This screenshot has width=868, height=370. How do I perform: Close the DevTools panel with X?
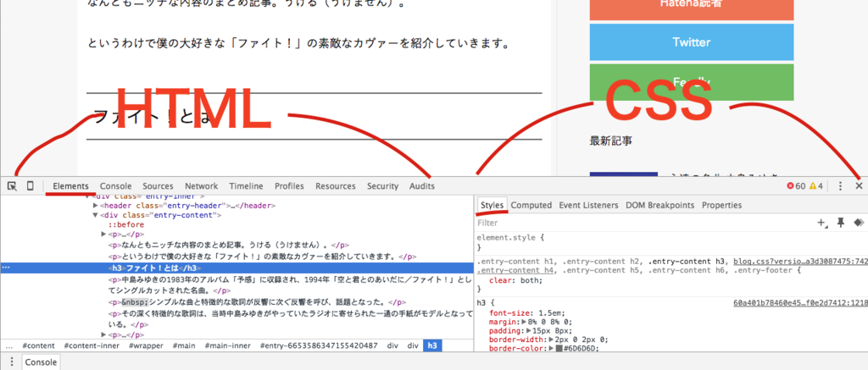[859, 185]
